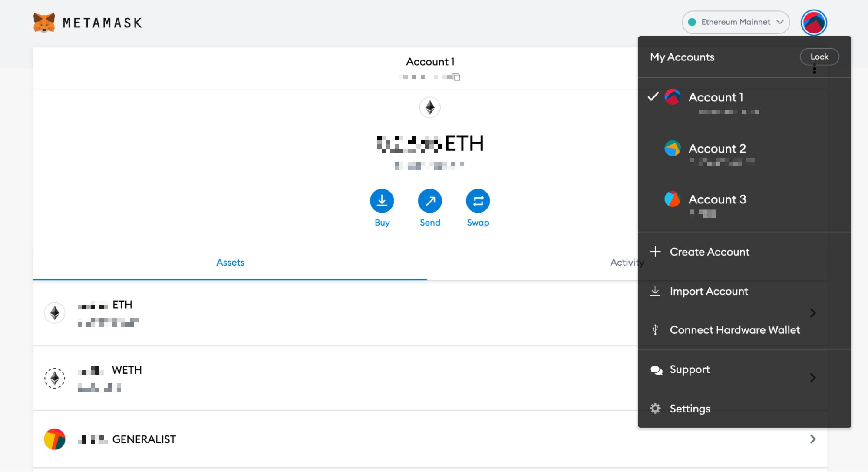Open the Ethereum Mainnet network dropdown
Viewport: 868px width, 472px height.
(736, 22)
